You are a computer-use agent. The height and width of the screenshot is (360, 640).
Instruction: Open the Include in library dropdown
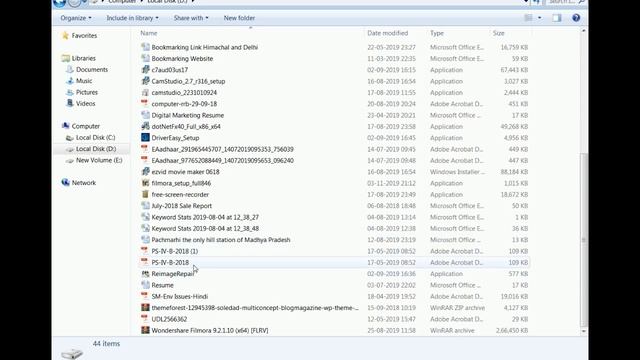[x=132, y=18]
